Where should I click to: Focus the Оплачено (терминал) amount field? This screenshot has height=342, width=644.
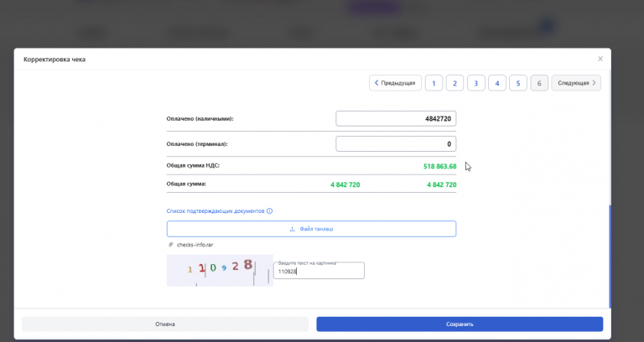(x=396, y=144)
